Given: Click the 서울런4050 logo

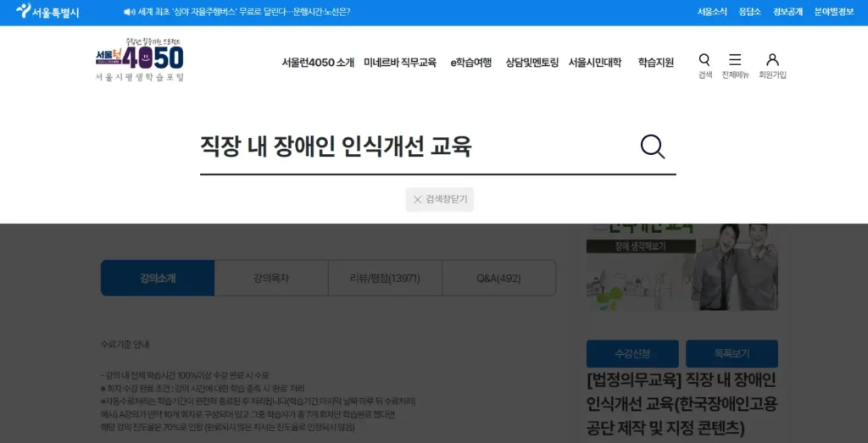Looking at the screenshot, I should (140, 59).
